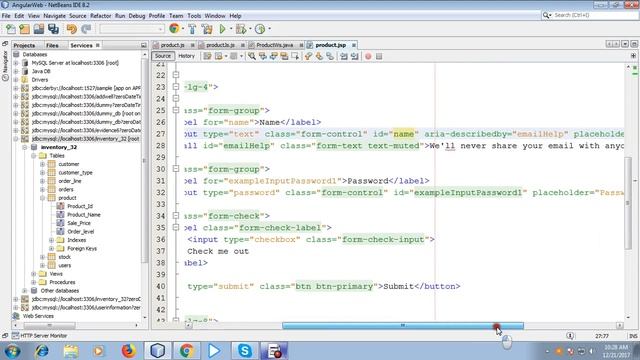The height and width of the screenshot is (360, 640).
Task: Click the New File toolbar icon
Action: coord(11,29)
